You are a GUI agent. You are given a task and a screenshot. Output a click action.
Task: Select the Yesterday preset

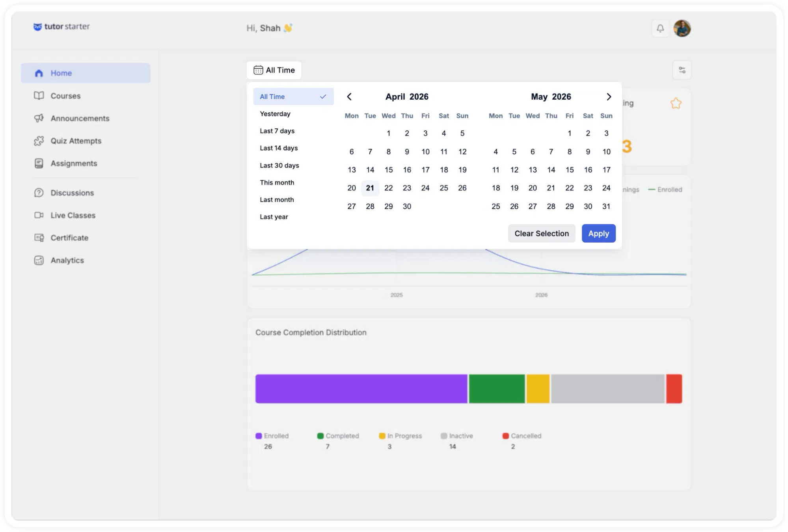(293, 114)
